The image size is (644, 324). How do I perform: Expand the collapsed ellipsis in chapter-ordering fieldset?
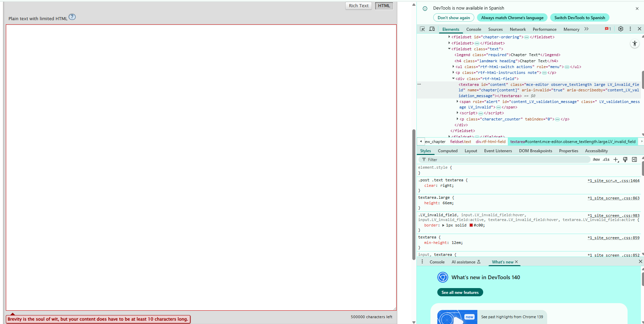(527, 37)
